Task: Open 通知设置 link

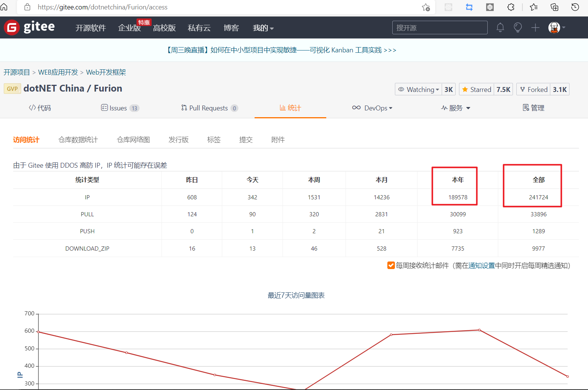Action: click(x=482, y=266)
